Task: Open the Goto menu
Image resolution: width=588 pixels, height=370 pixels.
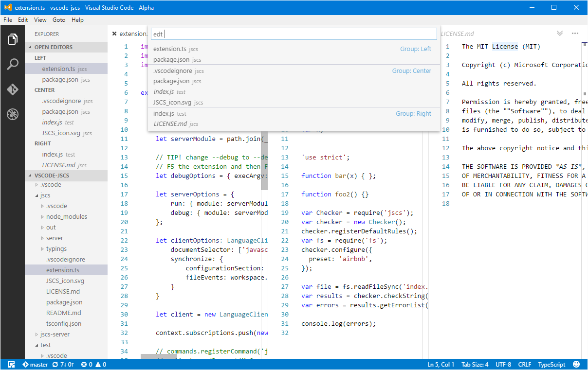Action: click(59, 20)
